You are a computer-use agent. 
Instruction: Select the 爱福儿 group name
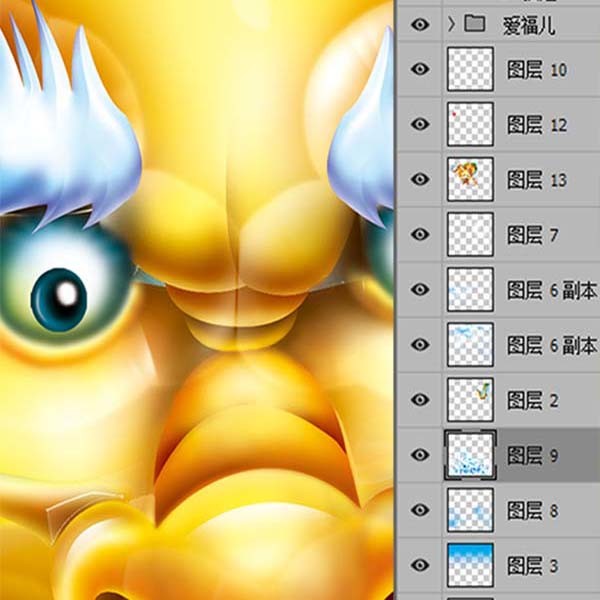point(529,26)
